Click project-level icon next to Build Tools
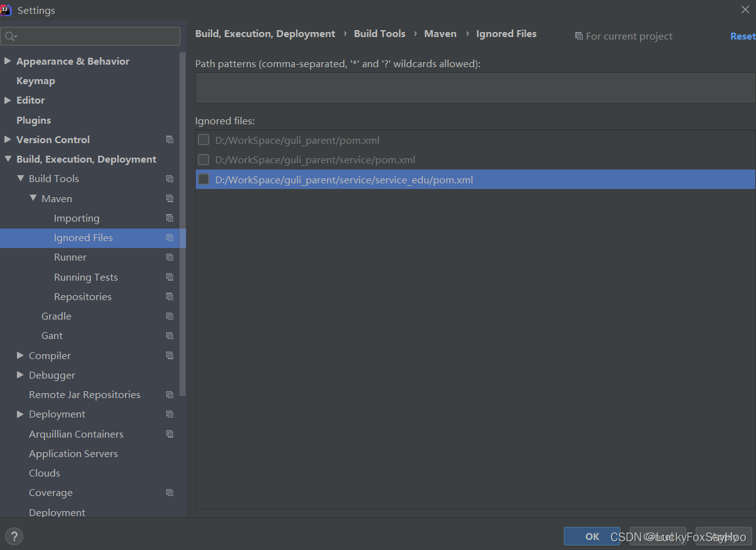This screenshot has width=756, height=550. click(169, 179)
